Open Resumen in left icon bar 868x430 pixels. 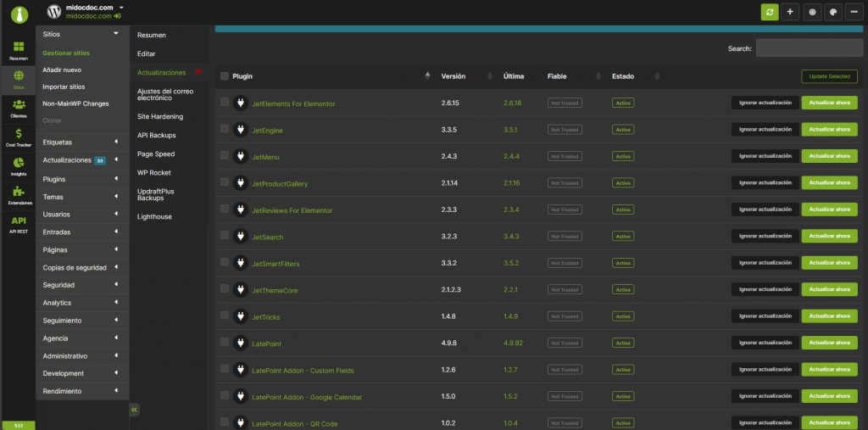[19, 50]
